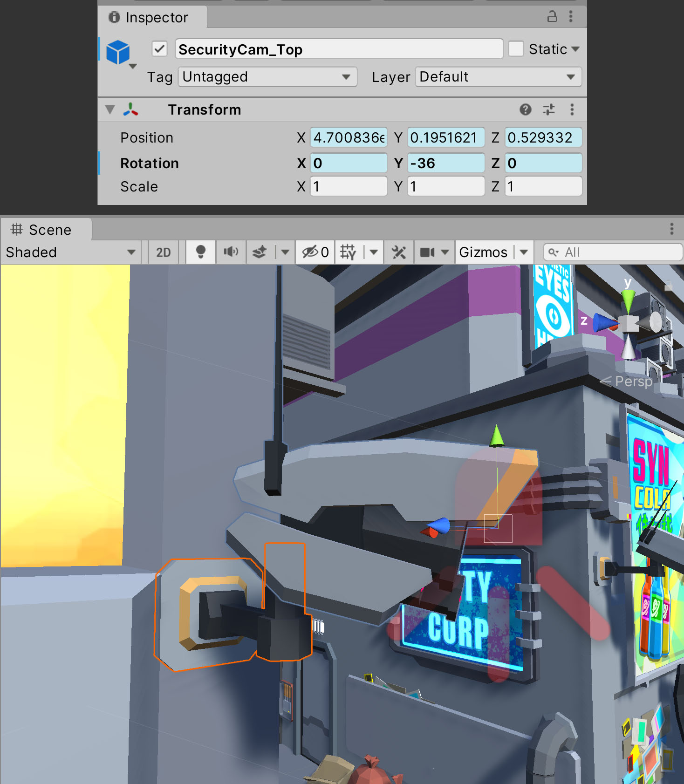Open the Transform component kebab menu
Image resolution: width=684 pixels, height=784 pixels.
pyautogui.click(x=572, y=109)
